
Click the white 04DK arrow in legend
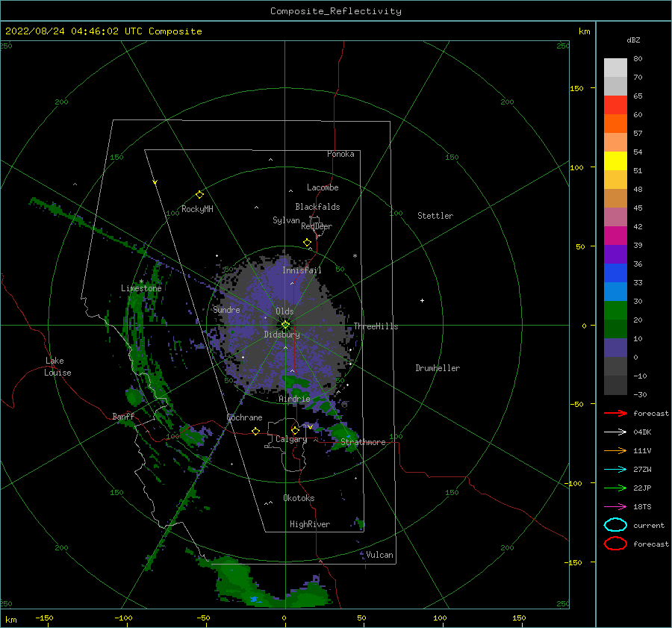click(x=615, y=432)
